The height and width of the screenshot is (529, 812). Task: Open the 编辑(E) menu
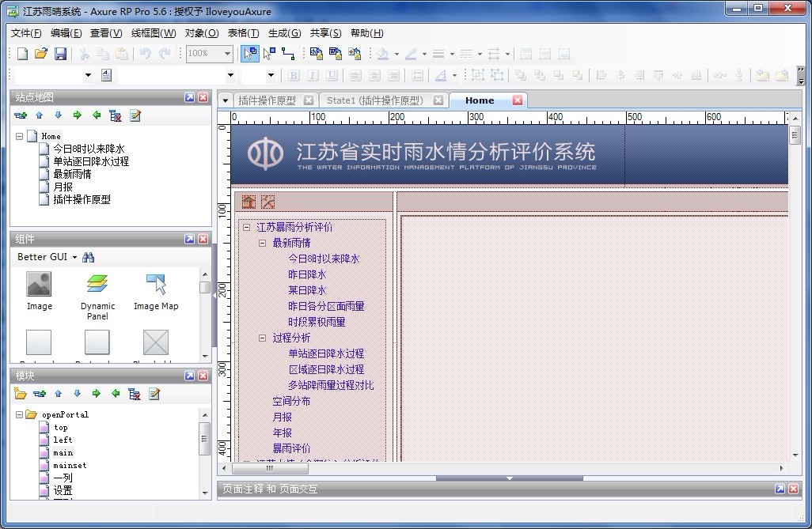66,33
